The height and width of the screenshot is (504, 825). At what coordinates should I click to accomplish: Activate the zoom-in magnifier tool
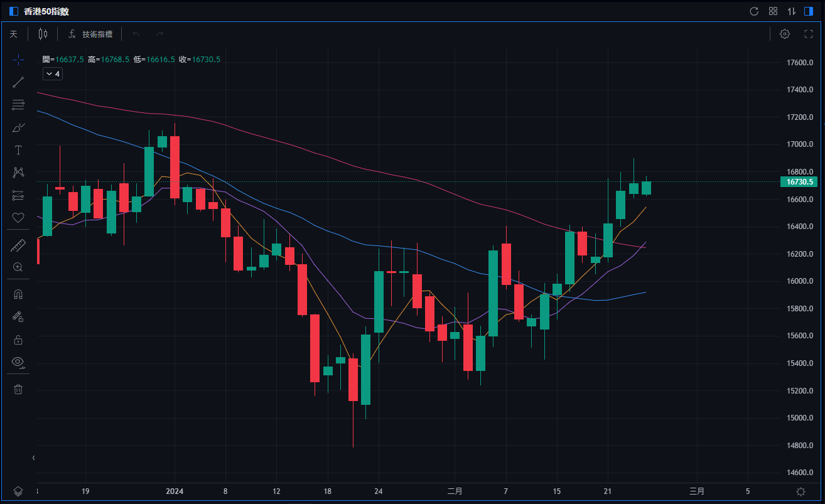tap(18, 267)
